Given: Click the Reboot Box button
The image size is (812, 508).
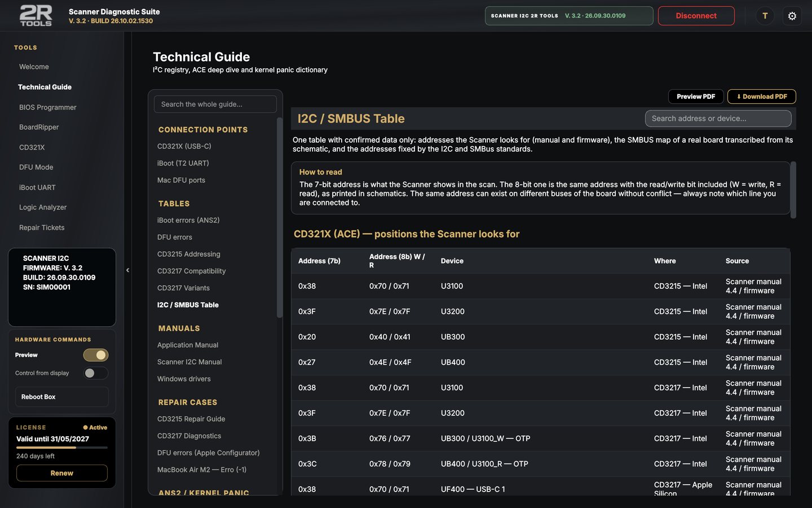Looking at the screenshot, I should 61,397.
